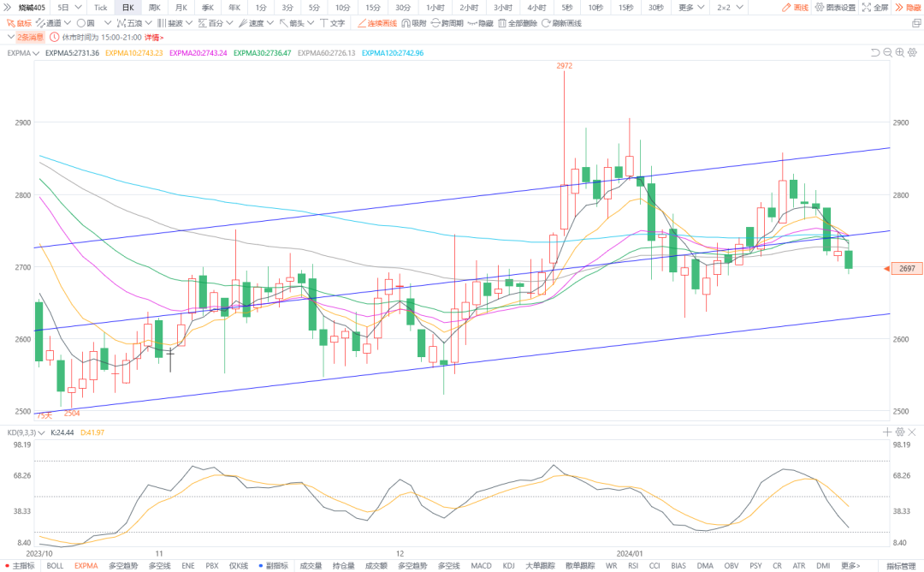Zoom out the chart with the minus magnifier

pos(887,52)
